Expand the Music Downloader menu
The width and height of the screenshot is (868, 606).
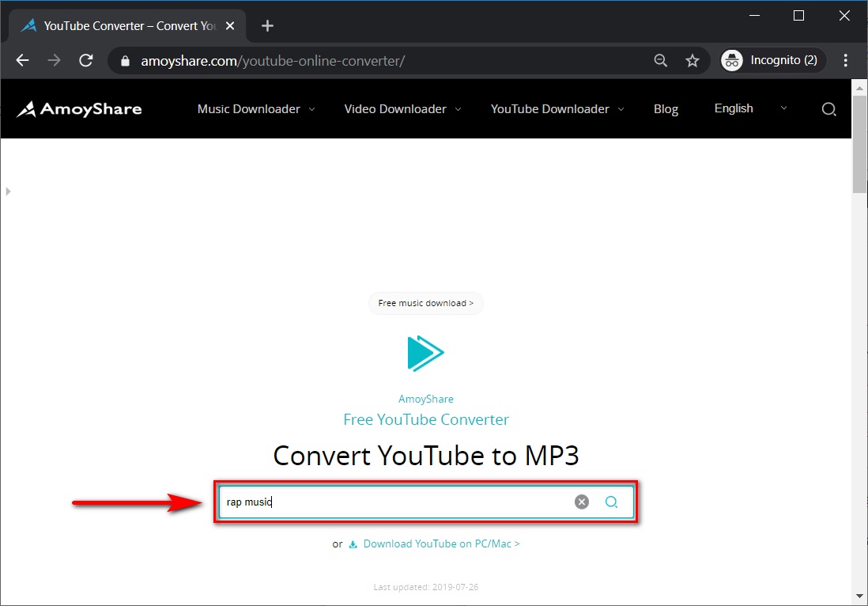pyautogui.click(x=256, y=109)
